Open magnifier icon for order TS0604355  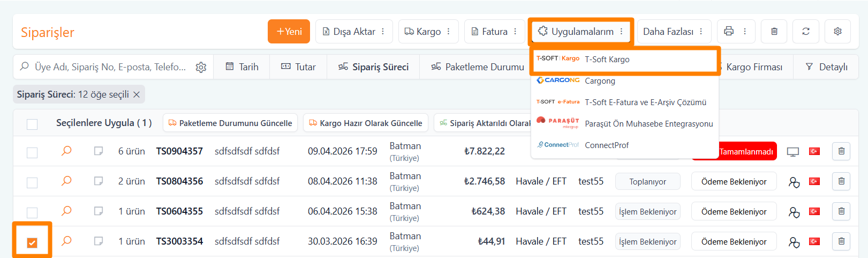pos(66,211)
